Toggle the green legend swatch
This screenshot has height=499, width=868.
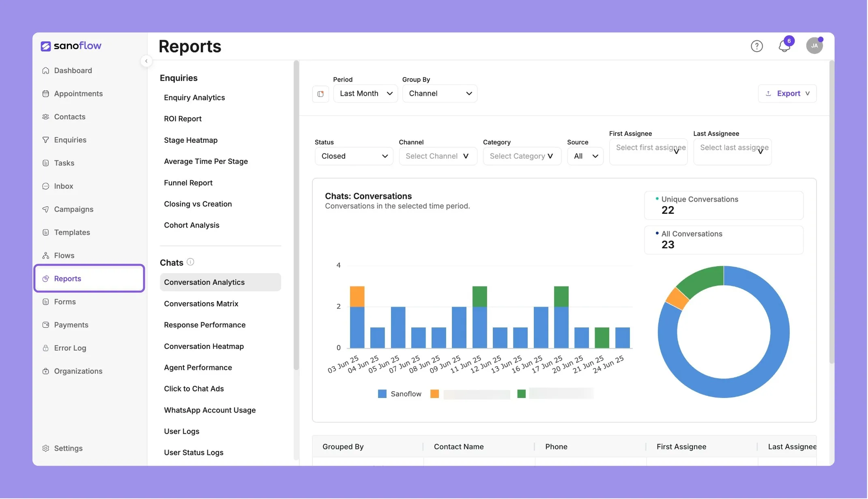[522, 394]
